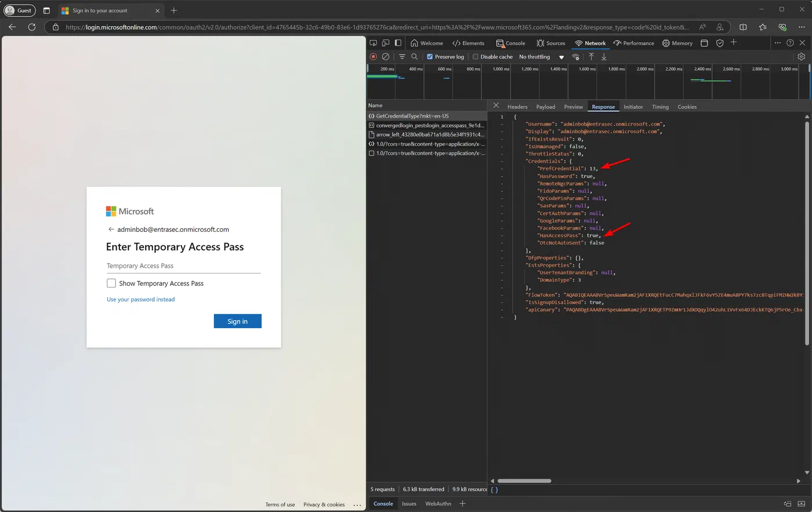Open the network search magnifier icon

click(x=414, y=57)
